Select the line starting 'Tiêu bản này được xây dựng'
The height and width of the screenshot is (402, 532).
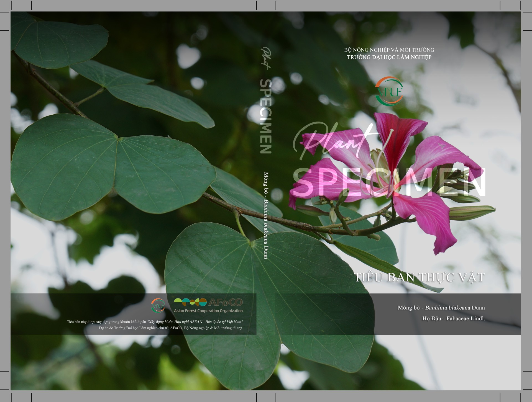point(155,322)
